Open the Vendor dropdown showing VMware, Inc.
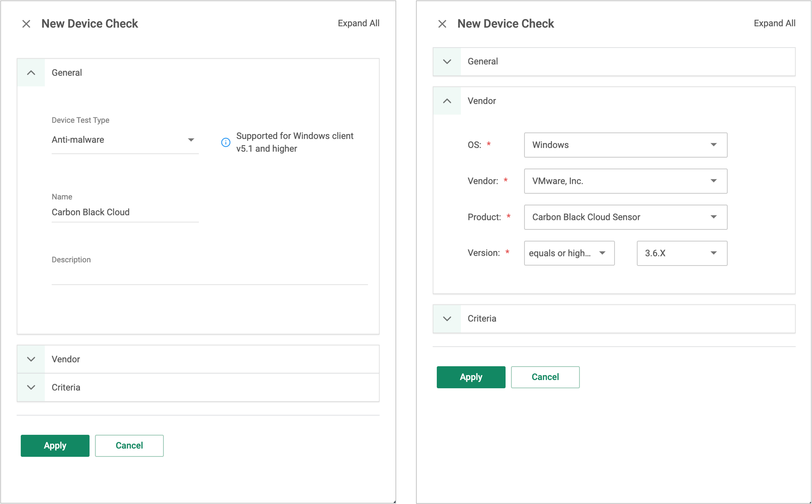 pyautogui.click(x=626, y=181)
